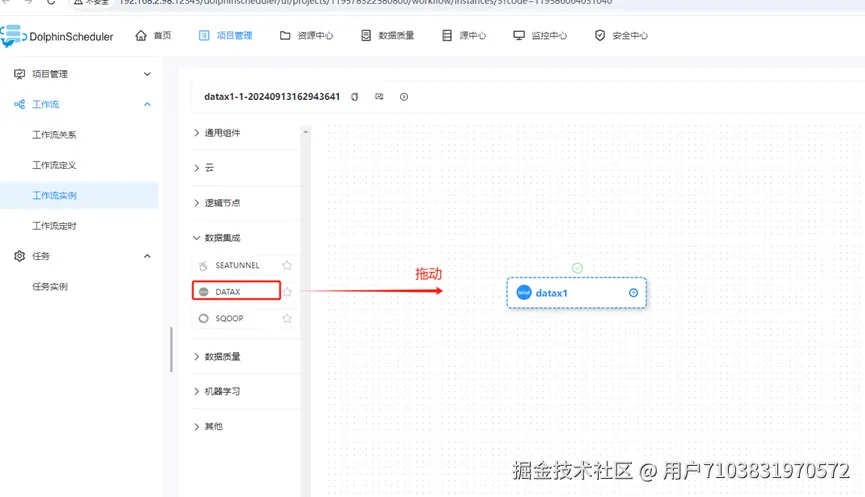Expand the 其他 component group
The height and width of the screenshot is (497, 865).
coord(209,426)
